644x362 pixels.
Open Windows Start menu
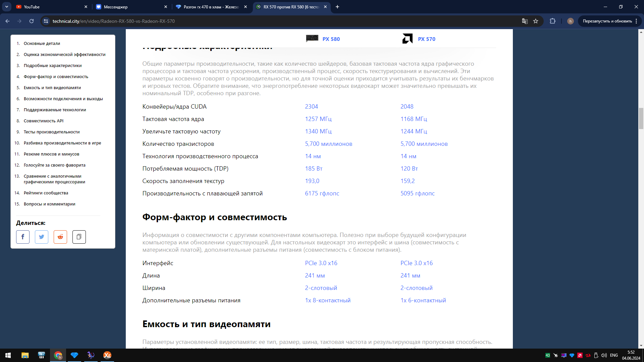[8, 355]
